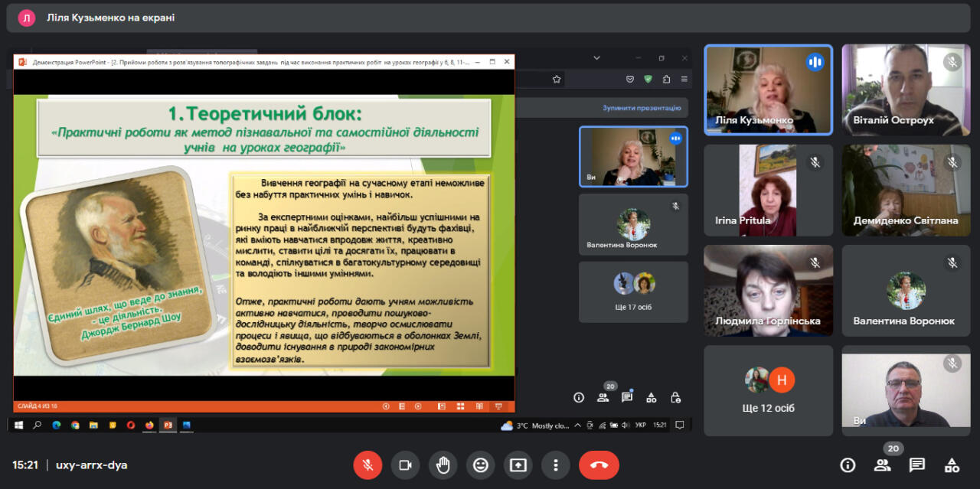980x489 pixels.
Task: Open Chrome from the shared taskbar
Action: (75, 425)
